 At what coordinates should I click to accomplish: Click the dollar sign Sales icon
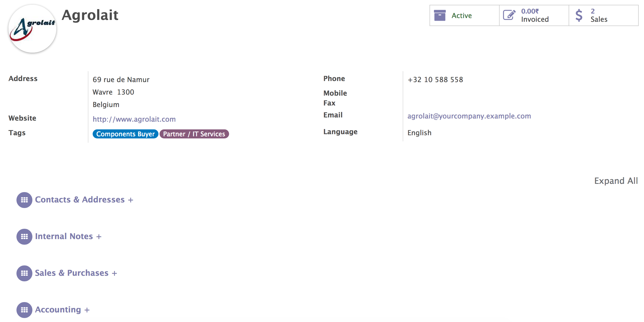(579, 15)
